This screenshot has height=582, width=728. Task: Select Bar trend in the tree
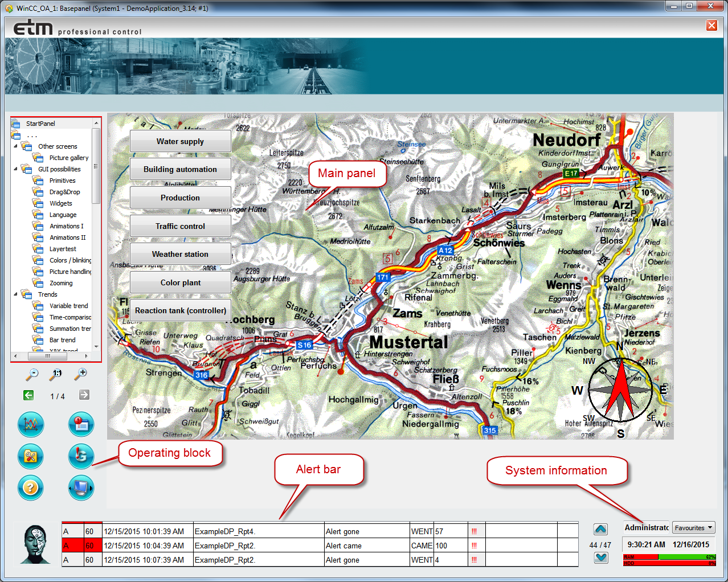click(x=62, y=340)
